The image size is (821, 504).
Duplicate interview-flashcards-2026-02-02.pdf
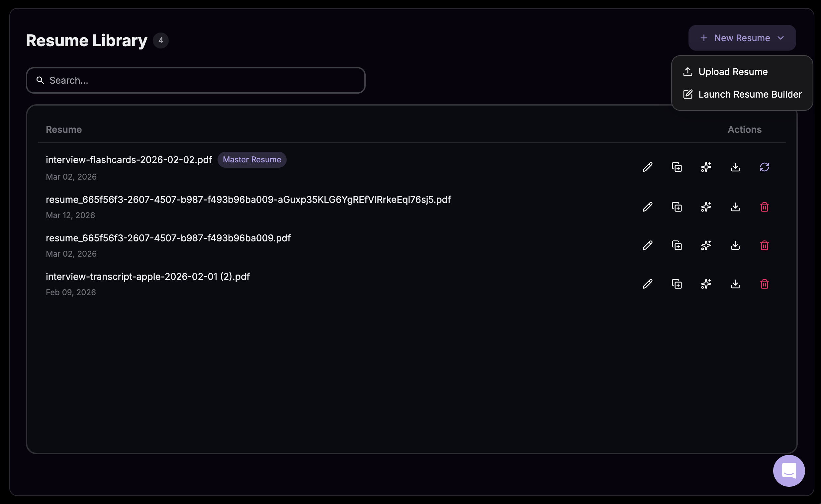coord(677,167)
